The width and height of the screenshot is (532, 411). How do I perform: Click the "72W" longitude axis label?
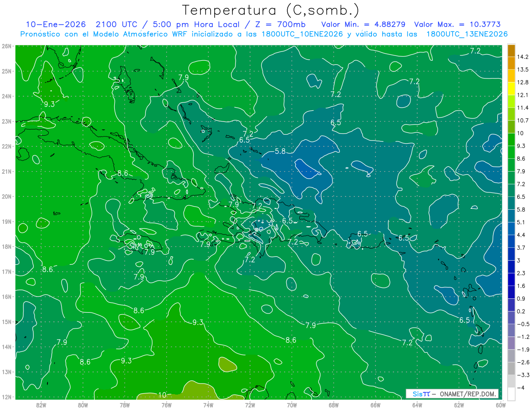point(250,404)
